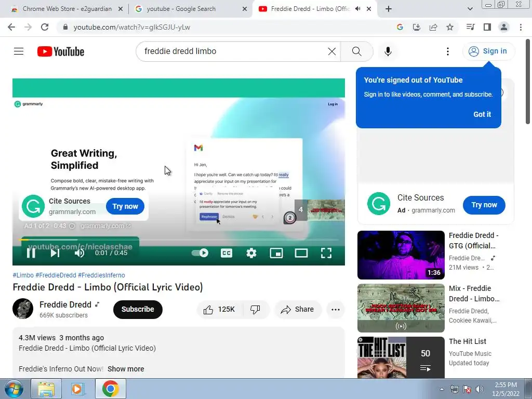Seek on the video progress bar
This screenshot has width=532, height=399.
[x=179, y=240]
